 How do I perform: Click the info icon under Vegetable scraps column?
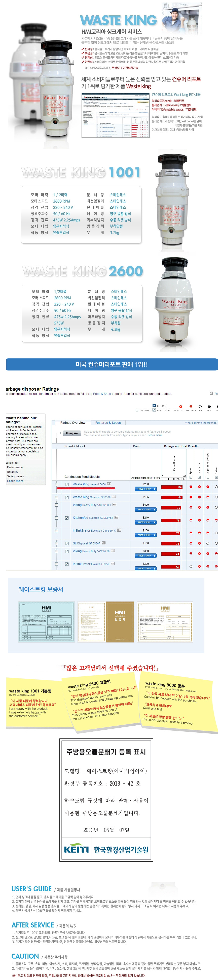point(208,477)
